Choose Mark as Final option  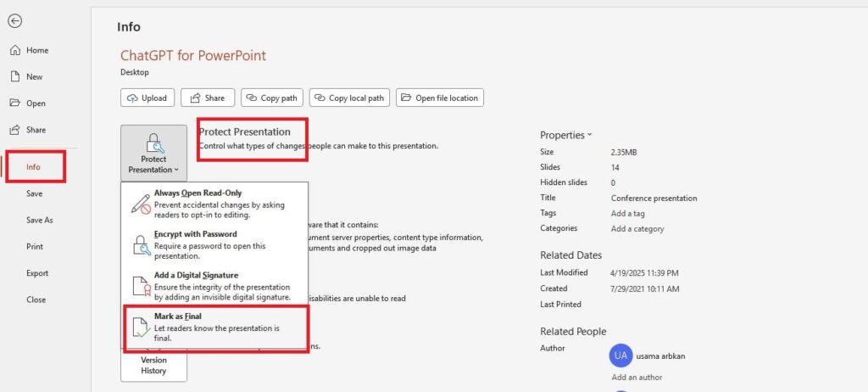point(214,328)
